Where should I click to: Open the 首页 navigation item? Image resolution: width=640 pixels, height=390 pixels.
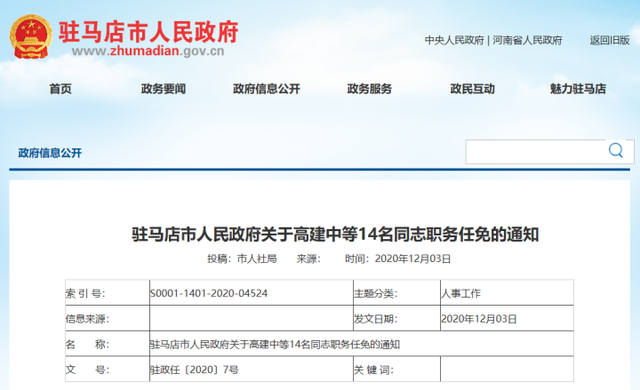[x=60, y=89]
